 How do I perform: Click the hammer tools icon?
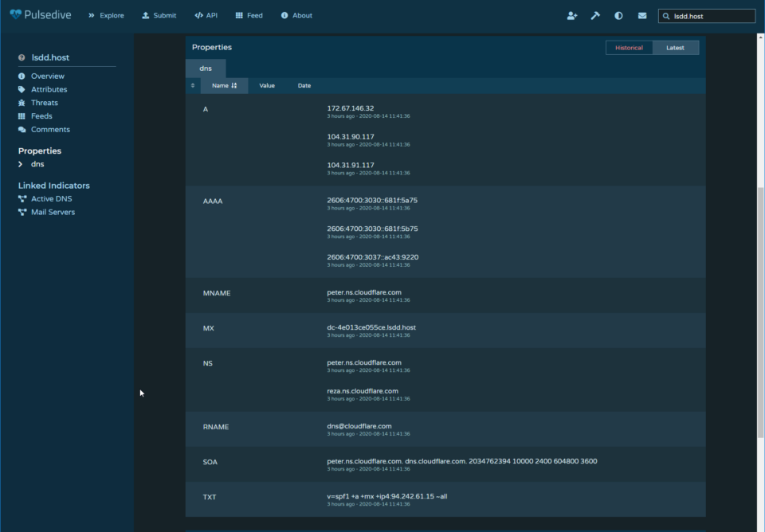595,15
